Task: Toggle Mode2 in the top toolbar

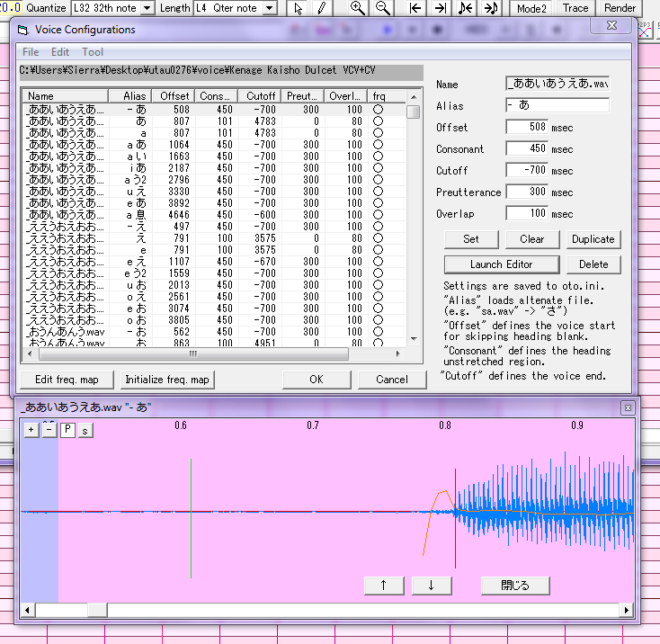Action: click(531, 8)
